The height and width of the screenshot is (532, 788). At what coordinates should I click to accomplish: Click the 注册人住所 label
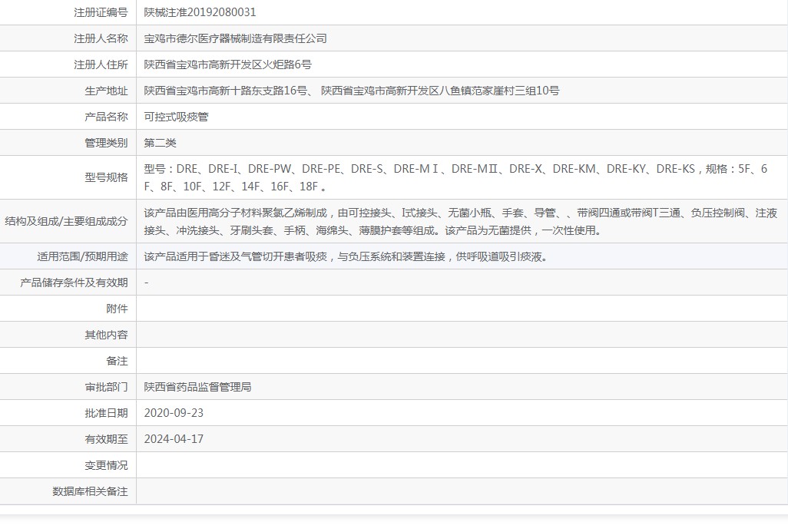point(101,64)
